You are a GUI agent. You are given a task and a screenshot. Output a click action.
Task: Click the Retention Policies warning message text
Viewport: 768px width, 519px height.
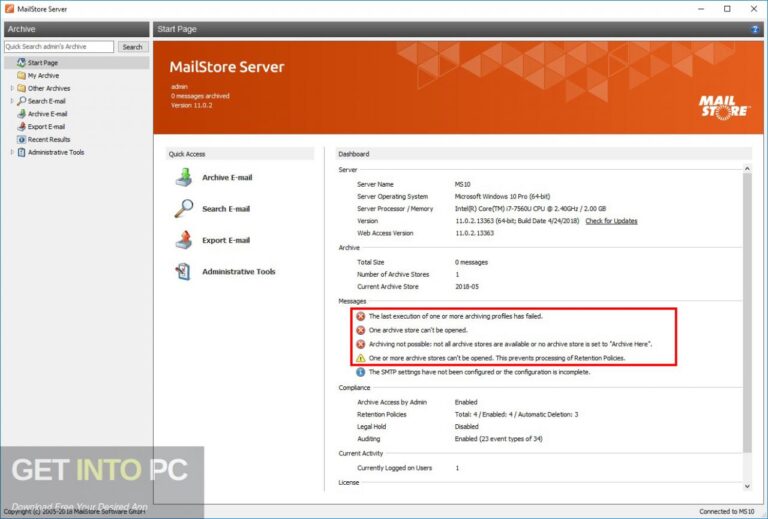coord(497,358)
